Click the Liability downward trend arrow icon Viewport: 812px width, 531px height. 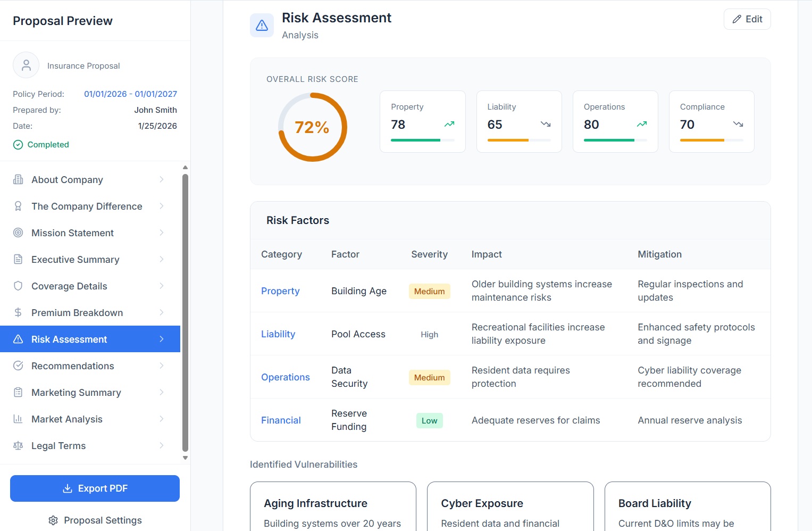pyautogui.click(x=546, y=124)
